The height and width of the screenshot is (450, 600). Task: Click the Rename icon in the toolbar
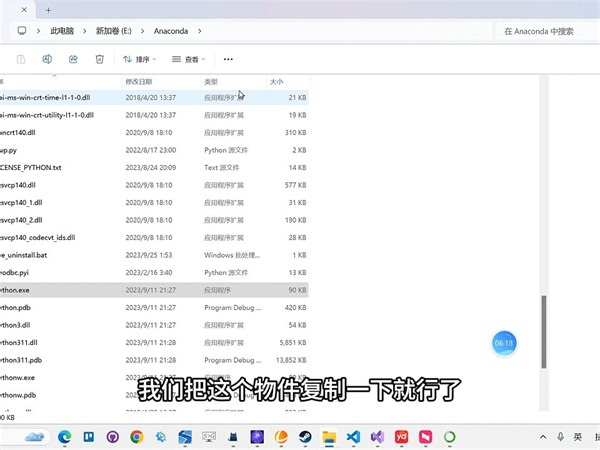click(47, 59)
